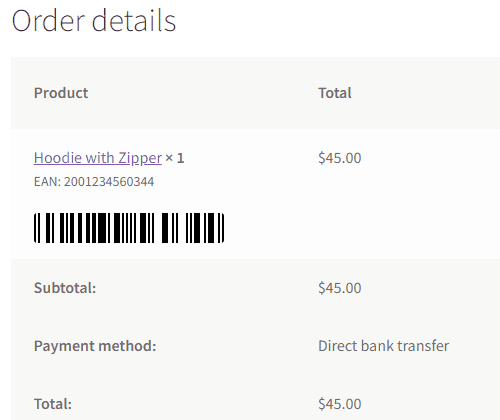Click the Direct bank transfer text
Screen dimensions: 500x420
(x=384, y=346)
